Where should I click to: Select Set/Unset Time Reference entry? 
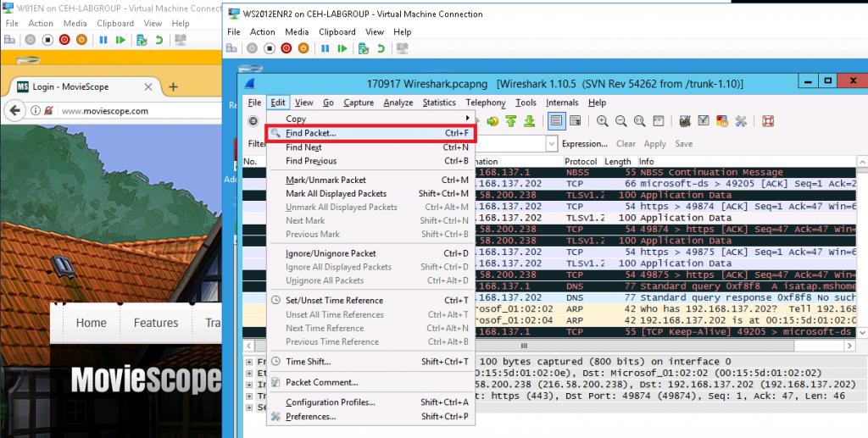(x=370, y=300)
